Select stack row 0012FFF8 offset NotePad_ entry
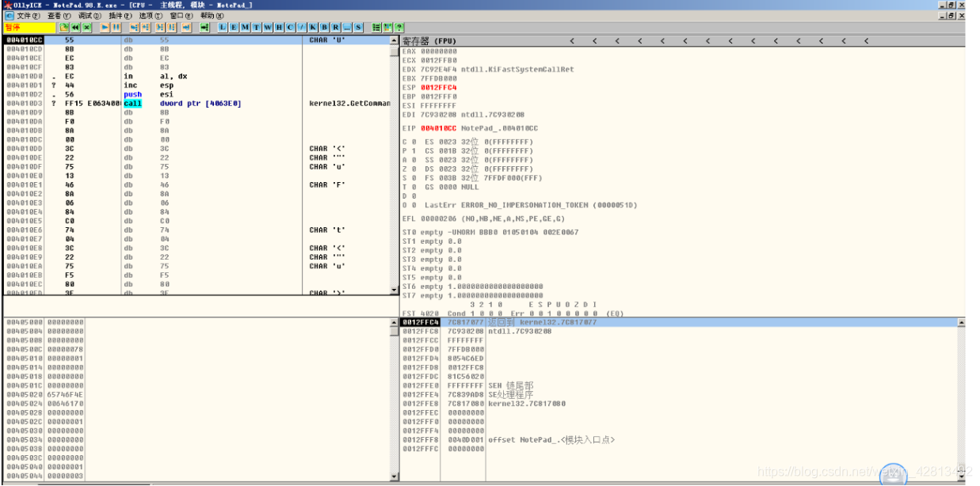This screenshot has height=486, width=980. click(679, 439)
